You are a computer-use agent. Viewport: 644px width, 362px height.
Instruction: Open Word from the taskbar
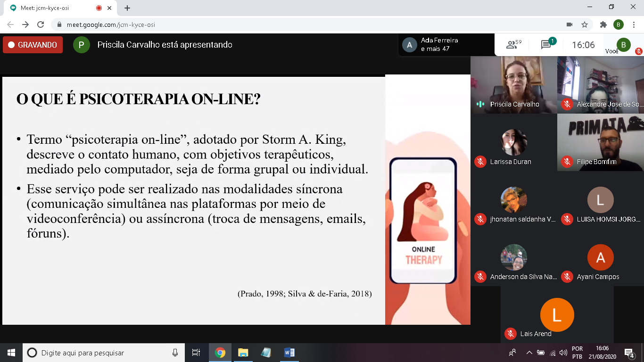click(x=289, y=353)
